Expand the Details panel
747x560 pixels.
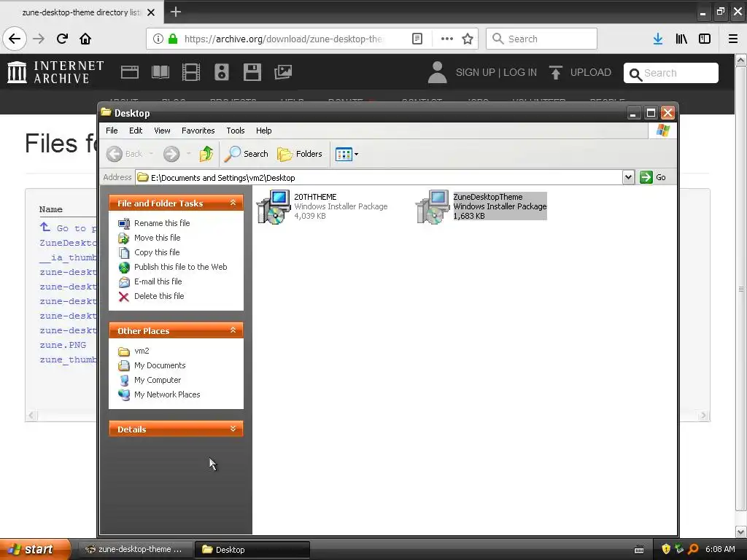(x=233, y=429)
